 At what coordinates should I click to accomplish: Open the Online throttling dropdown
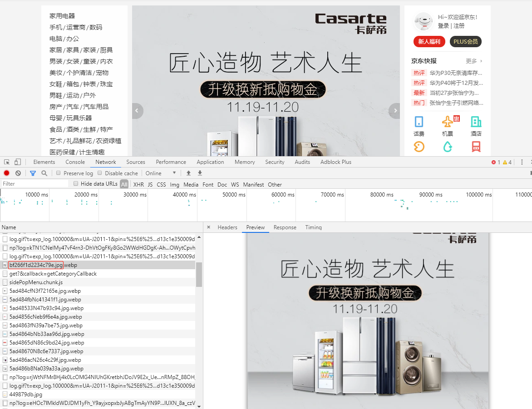click(161, 173)
